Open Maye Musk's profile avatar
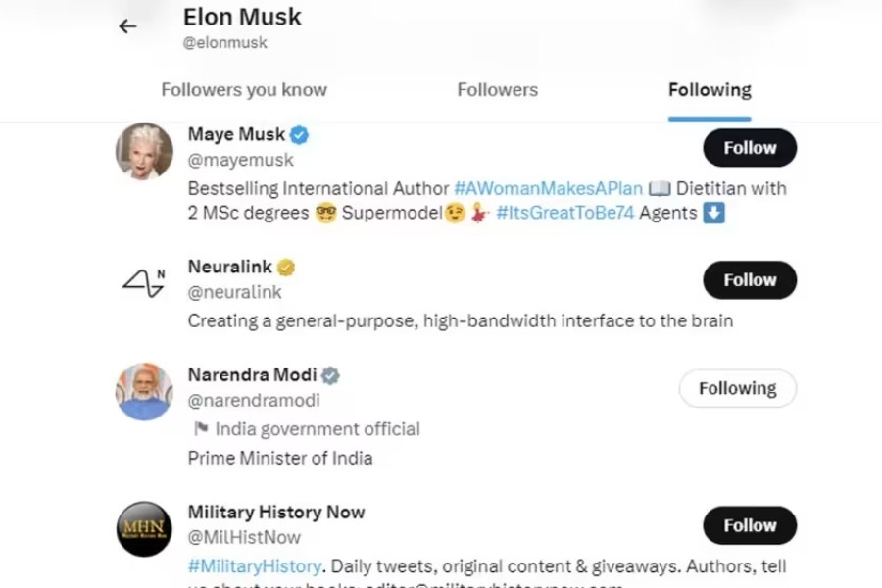The height and width of the screenshot is (588, 882). (143, 148)
